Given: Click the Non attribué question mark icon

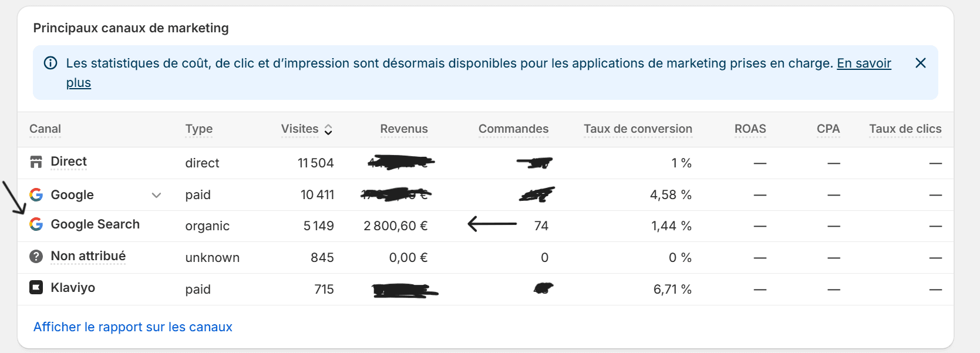Looking at the screenshot, I should (x=36, y=257).
